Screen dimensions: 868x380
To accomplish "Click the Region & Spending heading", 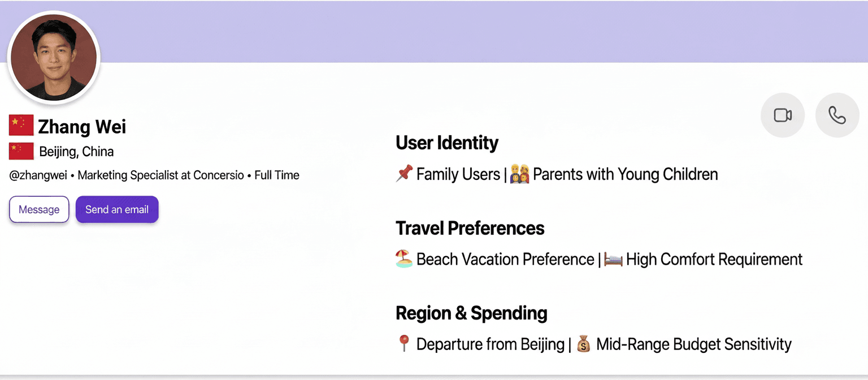I will pyautogui.click(x=471, y=313).
